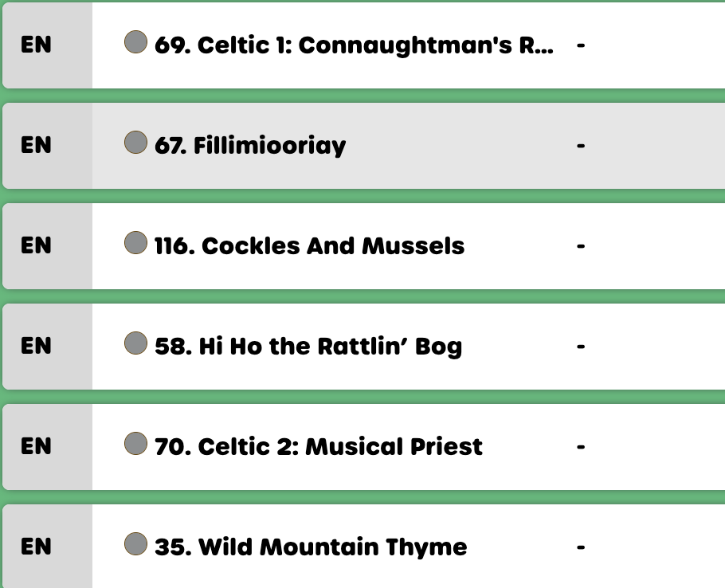Click EN language tag for Cockles And Mussels
The height and width of the screenshot is (588, 725).
click(x=36, y=246)
